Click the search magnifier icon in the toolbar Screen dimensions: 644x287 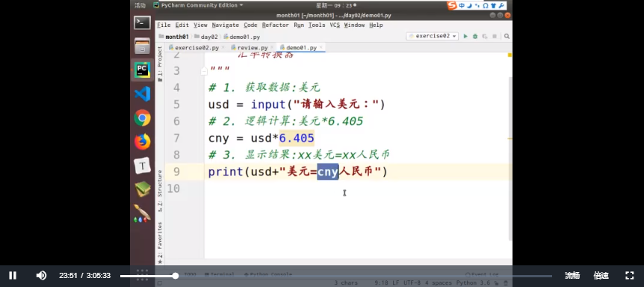click(x=507, y=37)
